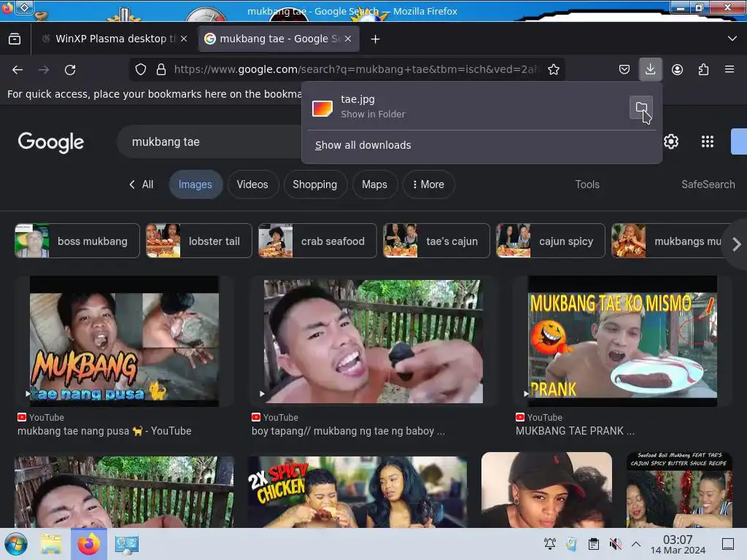
Task: Bookmark this page with the star icon
Action: pos(553,69)
